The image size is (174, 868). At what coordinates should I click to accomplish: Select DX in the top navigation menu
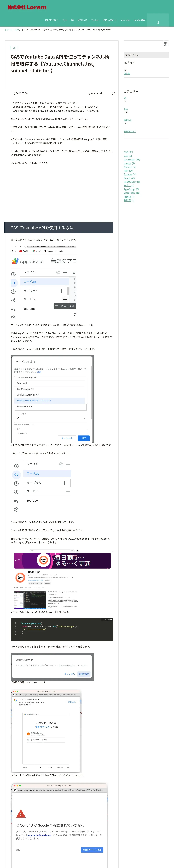[73, 20]
